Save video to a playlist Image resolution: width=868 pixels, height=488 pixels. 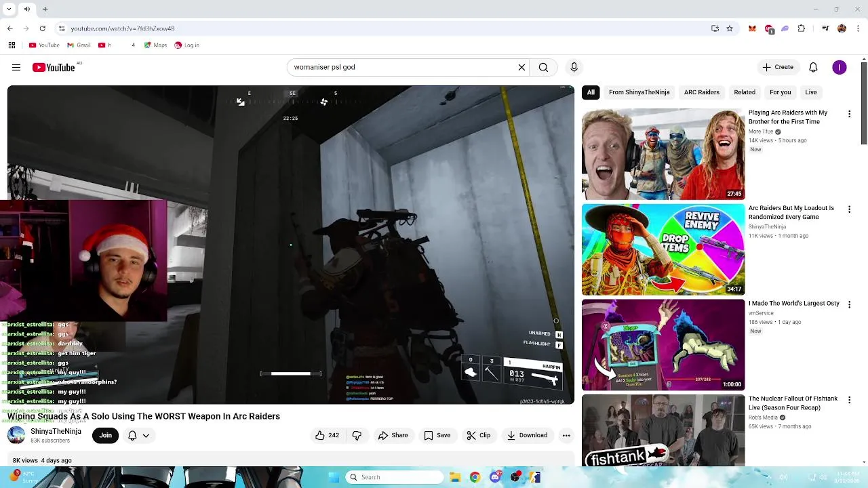click(437, 435)
